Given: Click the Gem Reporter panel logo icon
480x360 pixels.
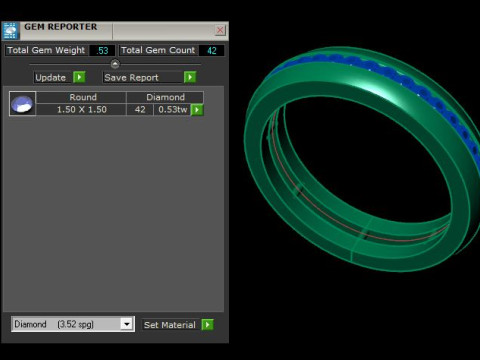Looking at the screenshot, I should click(x=11, y=31).
